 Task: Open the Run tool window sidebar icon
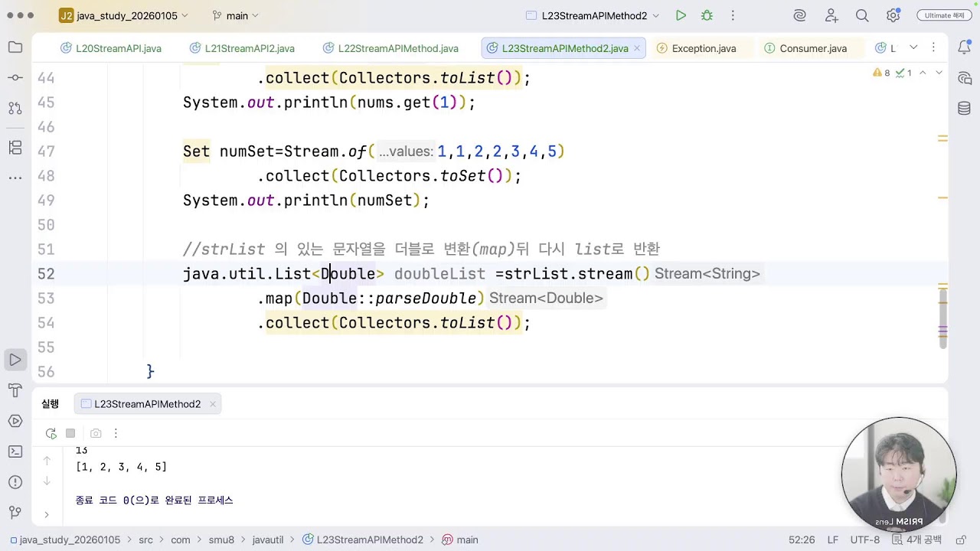(15, 360)
